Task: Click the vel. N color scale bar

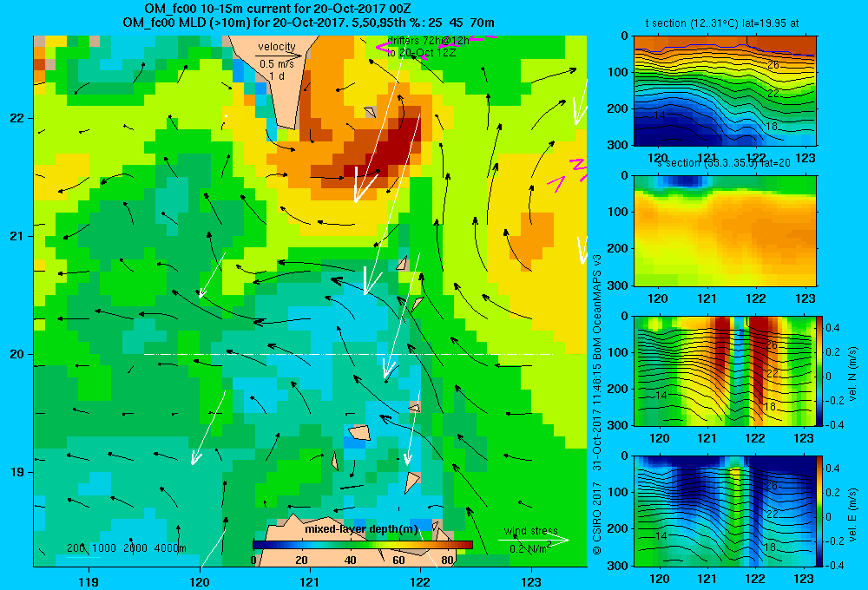Action: pos(819,370)
